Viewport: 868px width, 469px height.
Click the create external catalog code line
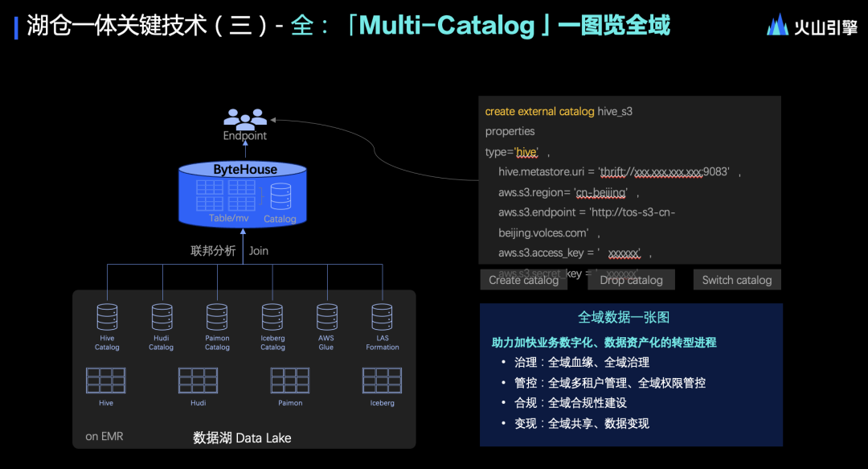559,112
